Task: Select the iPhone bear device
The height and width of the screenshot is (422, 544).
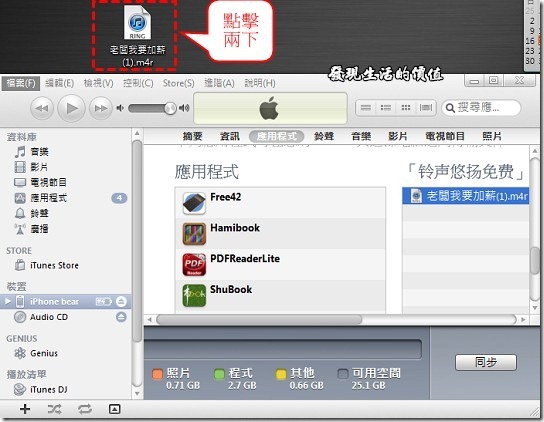Action: point(54,301)
